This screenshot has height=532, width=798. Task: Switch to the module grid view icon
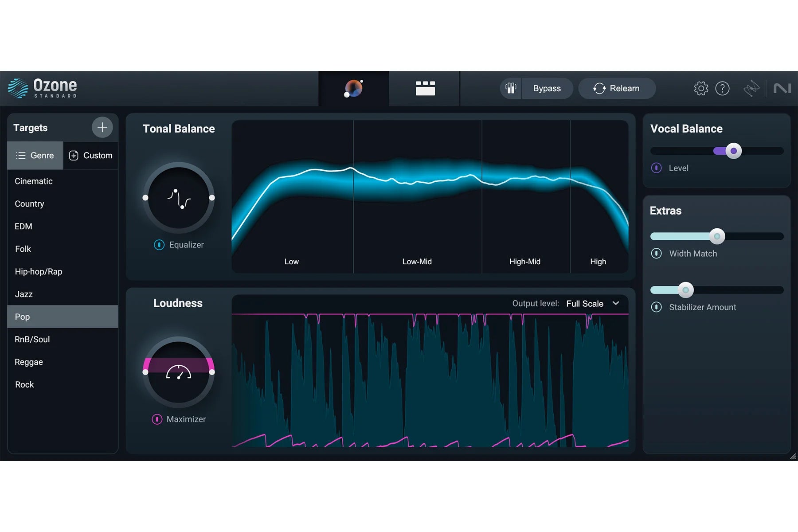(425, 88)
